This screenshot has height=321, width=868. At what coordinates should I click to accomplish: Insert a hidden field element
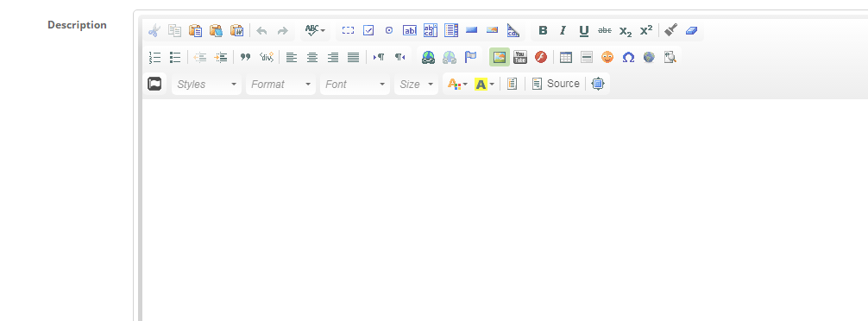(x=513, y=30)
